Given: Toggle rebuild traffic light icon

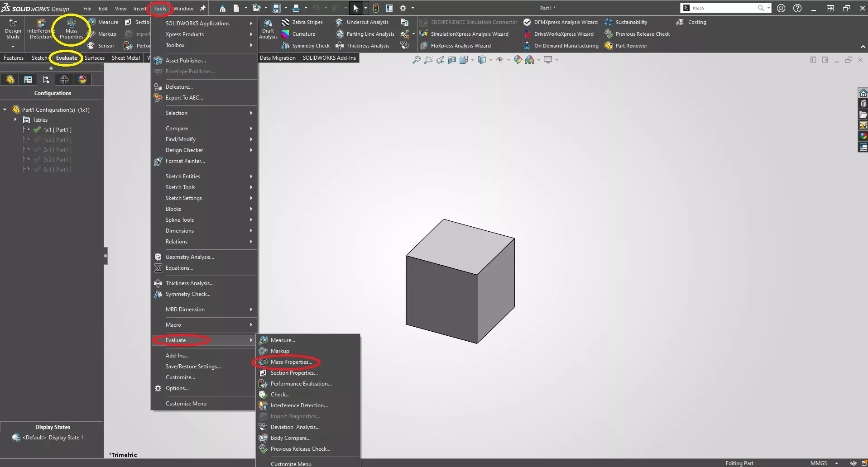Looking at the screenshot, I should click(376, 8).
